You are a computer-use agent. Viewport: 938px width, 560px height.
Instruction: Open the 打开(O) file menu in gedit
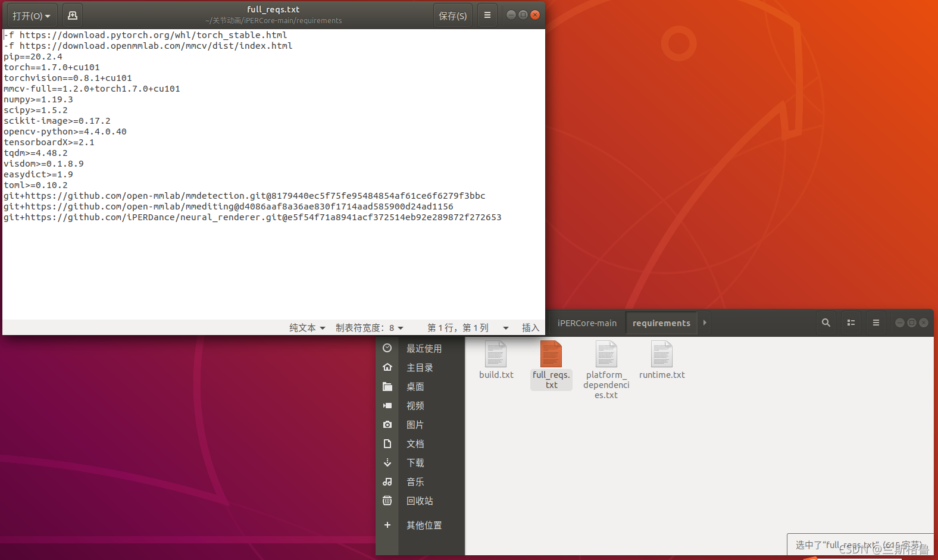[x=32, y=15]
